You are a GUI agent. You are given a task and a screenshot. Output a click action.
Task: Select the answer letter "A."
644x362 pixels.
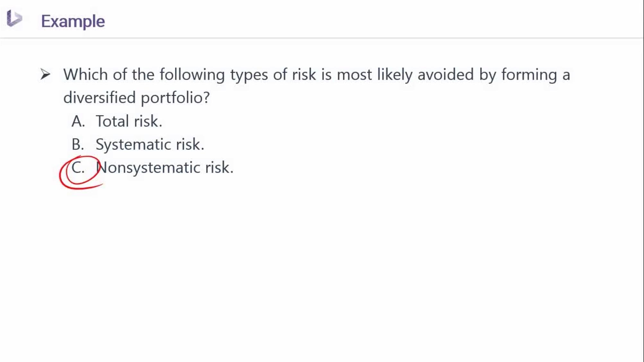click(x=78, y=121)
